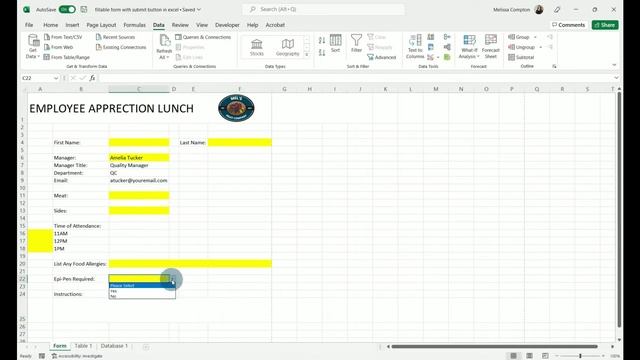640x360 pixels.
Task: Switch to the Page Layout tab
Action: [101, 25]
